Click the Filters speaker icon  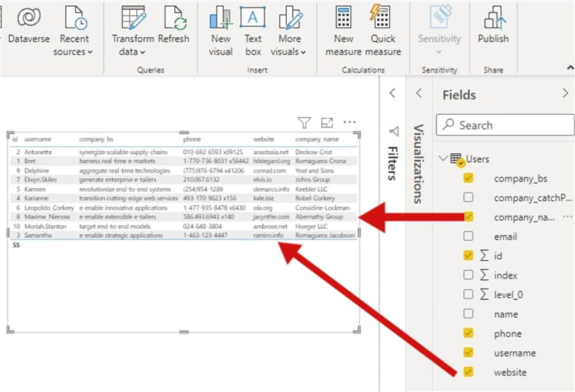coord(394,131)
